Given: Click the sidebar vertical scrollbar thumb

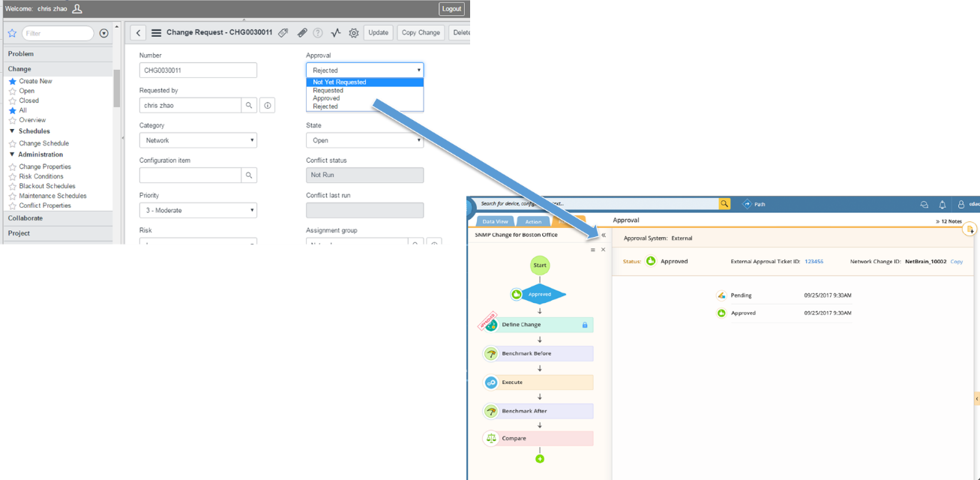Looking at the screenshot, I should click(x=116, y=88).
